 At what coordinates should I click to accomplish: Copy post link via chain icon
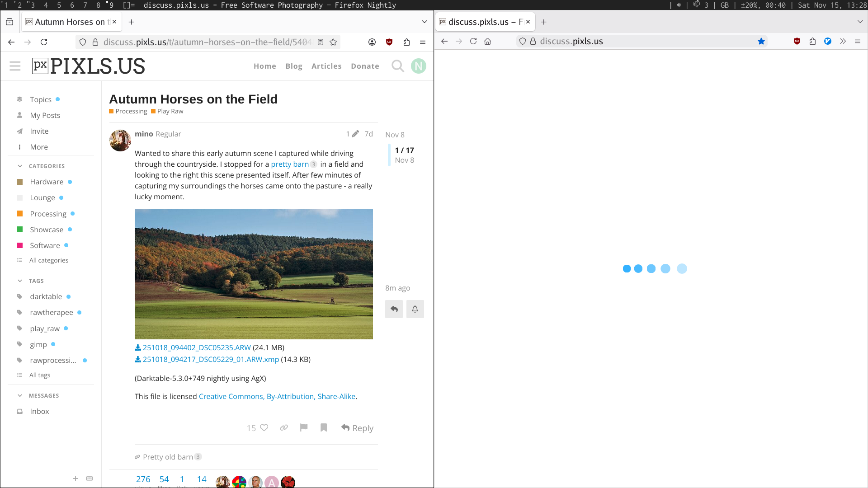point(284,427)
